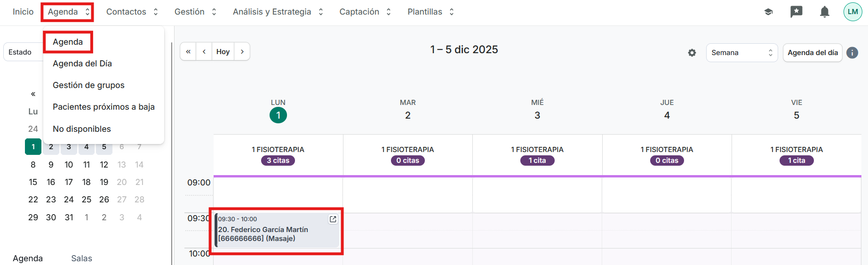Open the Análisis y Estrategia dropdown
Image resolution: width=868 pixels, height=265 pixels.
[278, 12]
